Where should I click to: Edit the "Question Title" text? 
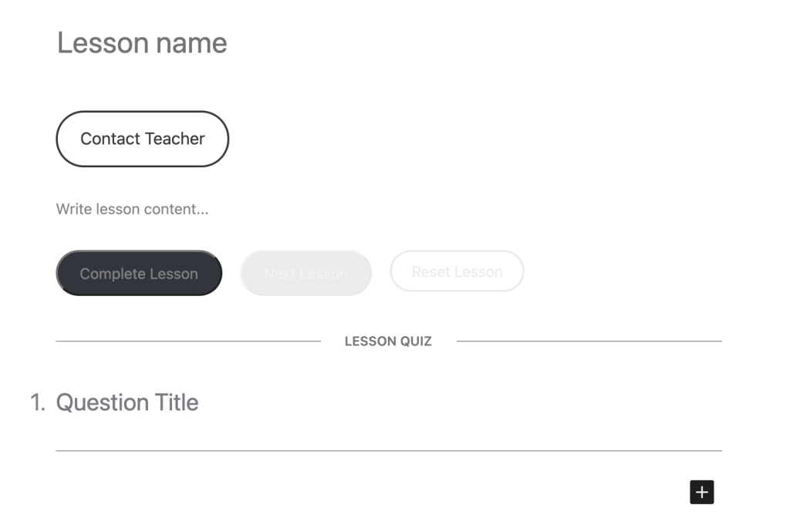point(128,402)
